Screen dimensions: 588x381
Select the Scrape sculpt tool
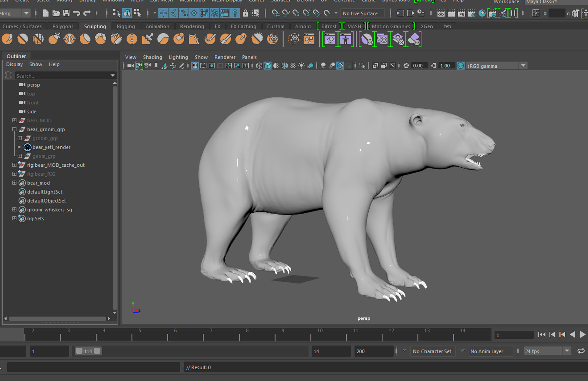(x=179, y=39)
